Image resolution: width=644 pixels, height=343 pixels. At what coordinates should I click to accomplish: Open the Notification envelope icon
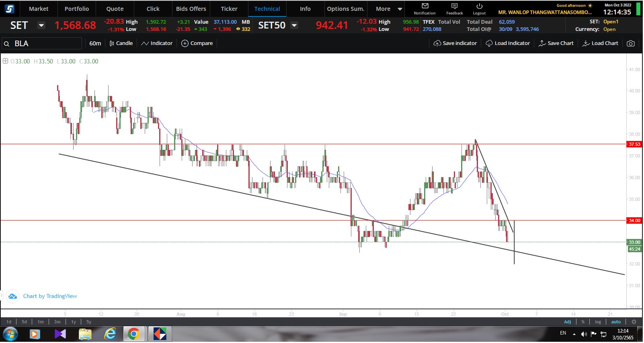425,6
